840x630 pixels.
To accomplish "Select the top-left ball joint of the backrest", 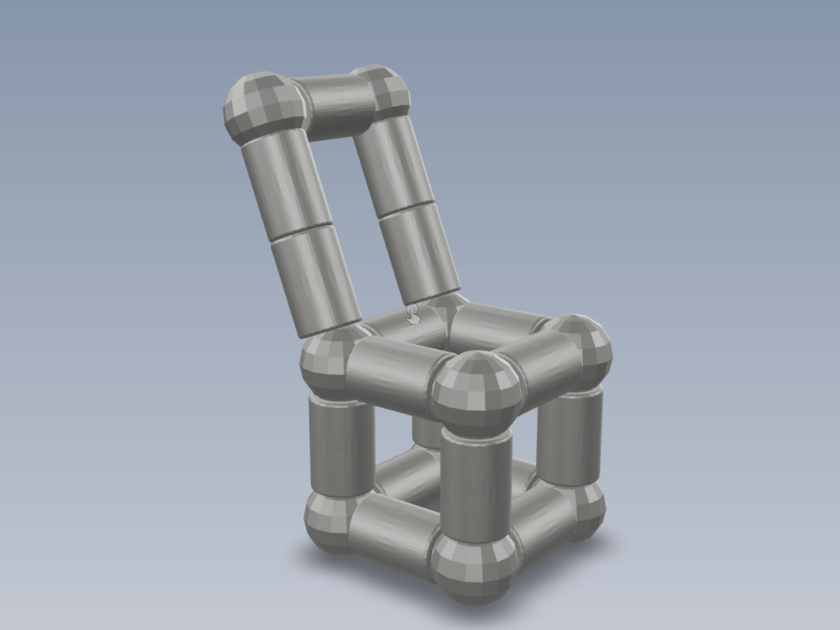I will tap(266, 108).
